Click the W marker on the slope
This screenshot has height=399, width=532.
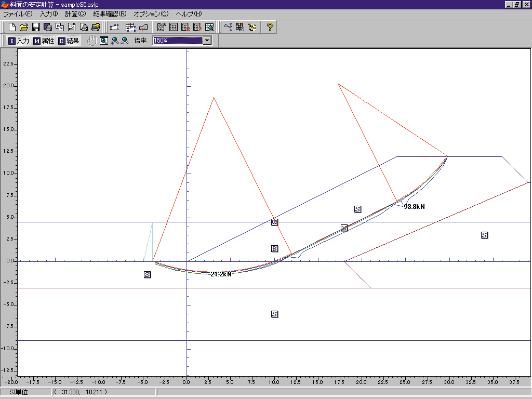coord(274,222)
